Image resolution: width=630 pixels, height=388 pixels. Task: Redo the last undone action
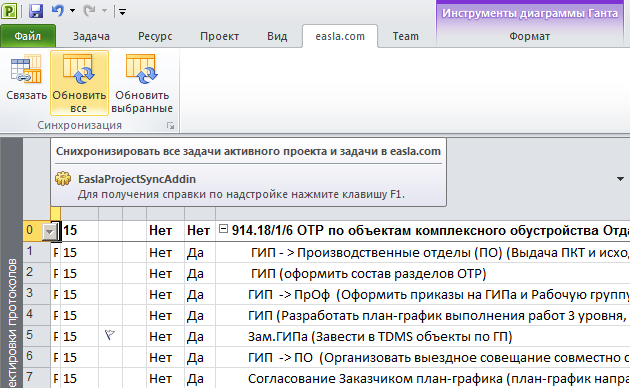pos(89,11)
